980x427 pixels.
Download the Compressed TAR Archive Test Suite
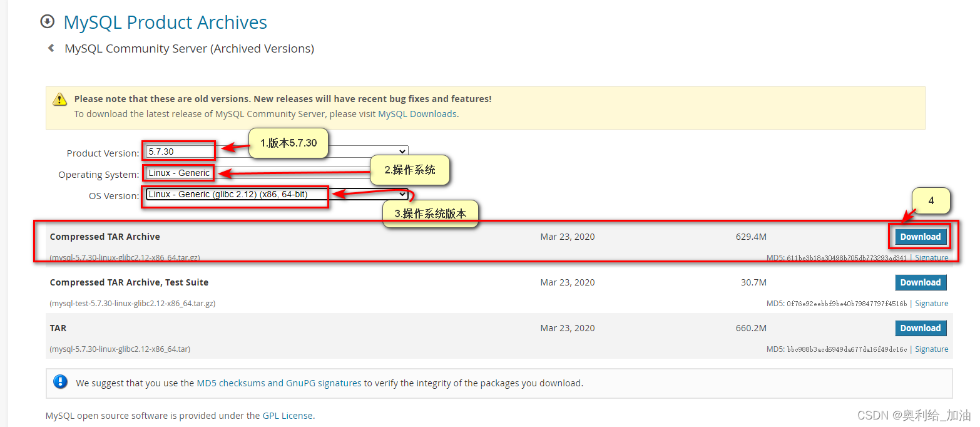[x=920, y=282]
